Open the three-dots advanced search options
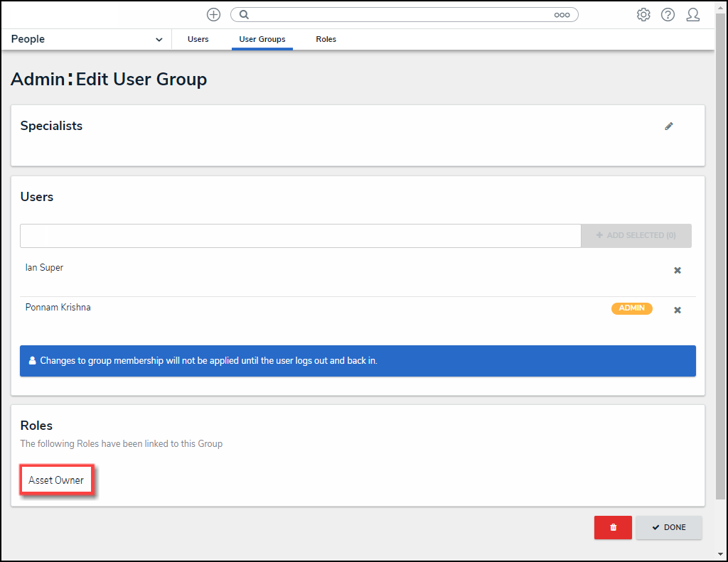 (x=562, y=15)
